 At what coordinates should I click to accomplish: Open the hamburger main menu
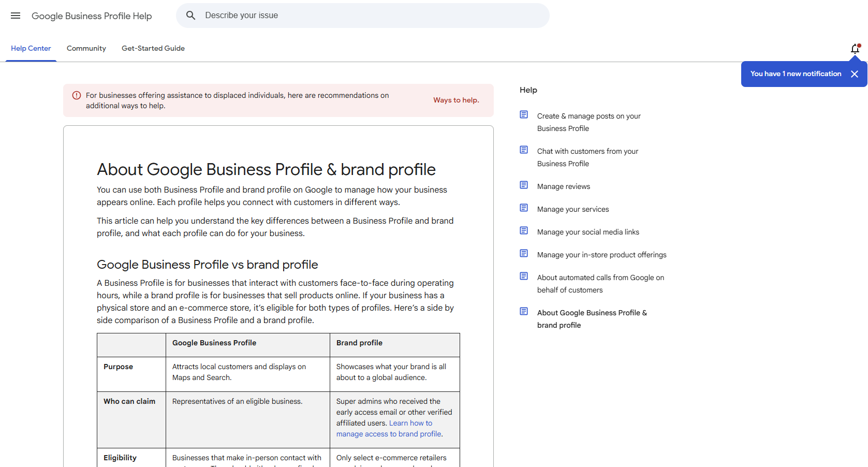16,16
